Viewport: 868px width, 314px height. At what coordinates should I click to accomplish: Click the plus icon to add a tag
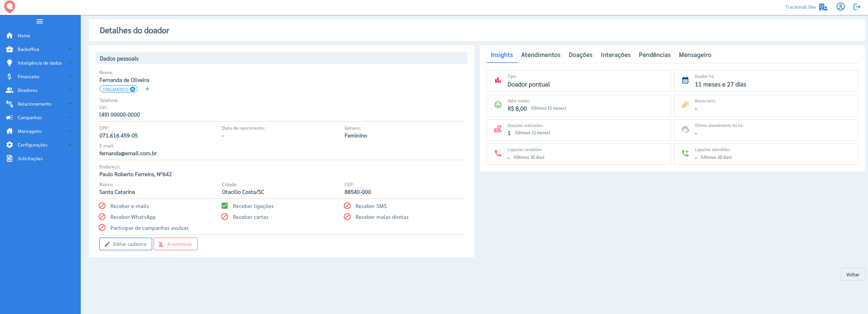pyautogui.click(x=147, y=89)
